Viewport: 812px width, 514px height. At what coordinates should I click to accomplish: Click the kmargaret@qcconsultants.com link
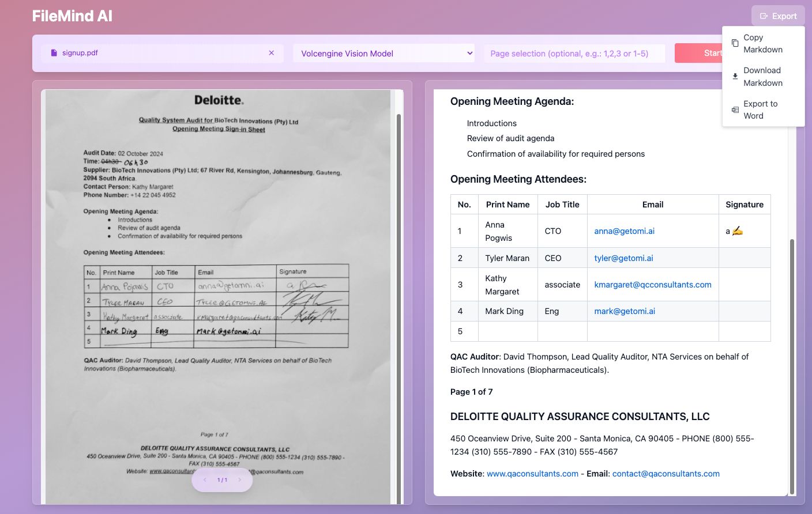coord(653,284)
